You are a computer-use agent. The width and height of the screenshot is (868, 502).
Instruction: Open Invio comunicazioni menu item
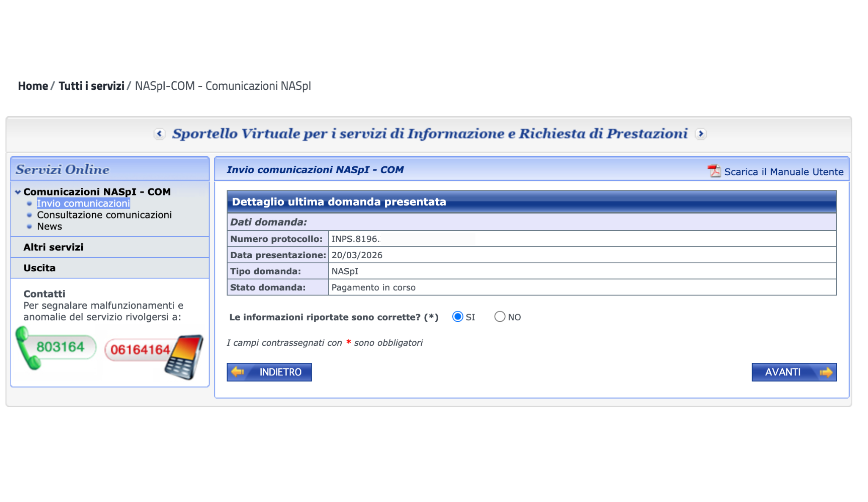click(83, 204)
